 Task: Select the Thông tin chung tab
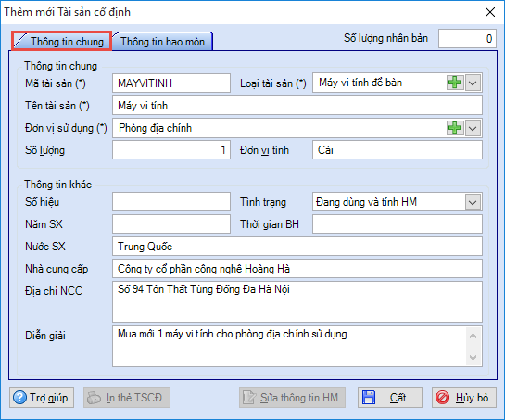click(x=61, y=41)
